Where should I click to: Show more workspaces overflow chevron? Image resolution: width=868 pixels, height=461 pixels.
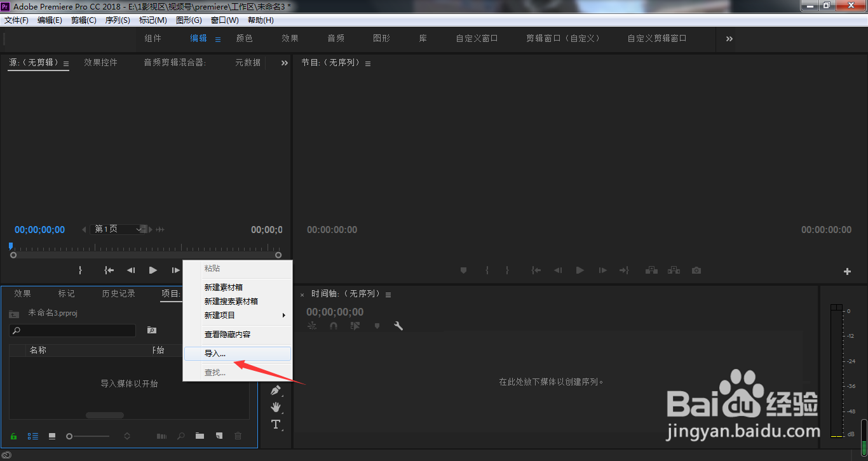(729, 39)
